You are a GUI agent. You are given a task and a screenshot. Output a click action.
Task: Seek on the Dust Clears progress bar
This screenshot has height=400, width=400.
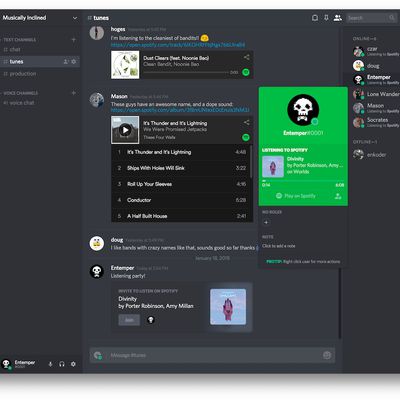coord(186,72)
